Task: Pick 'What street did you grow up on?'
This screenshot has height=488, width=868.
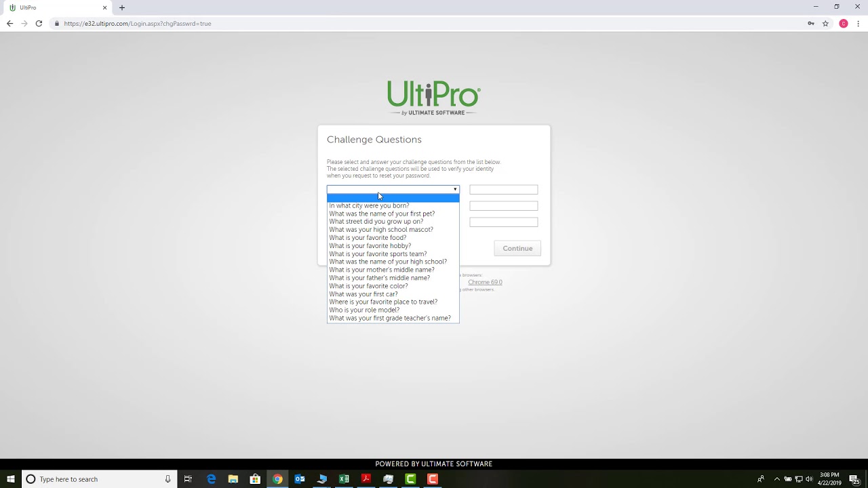Action: click(x=393, y=222)
